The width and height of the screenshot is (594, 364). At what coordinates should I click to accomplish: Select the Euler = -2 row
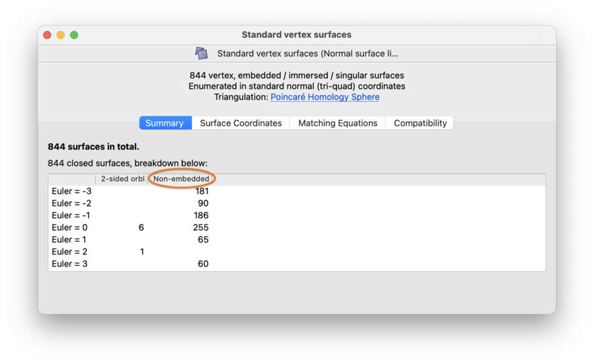pyautogui.click(x=296, y=203)
